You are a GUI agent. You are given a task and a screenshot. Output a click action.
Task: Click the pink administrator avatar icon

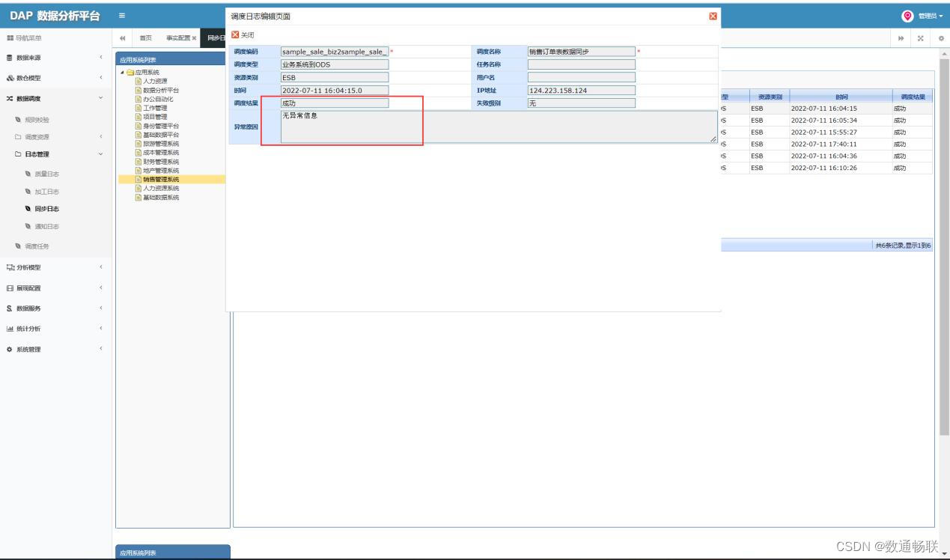click(x=908, y=16)
